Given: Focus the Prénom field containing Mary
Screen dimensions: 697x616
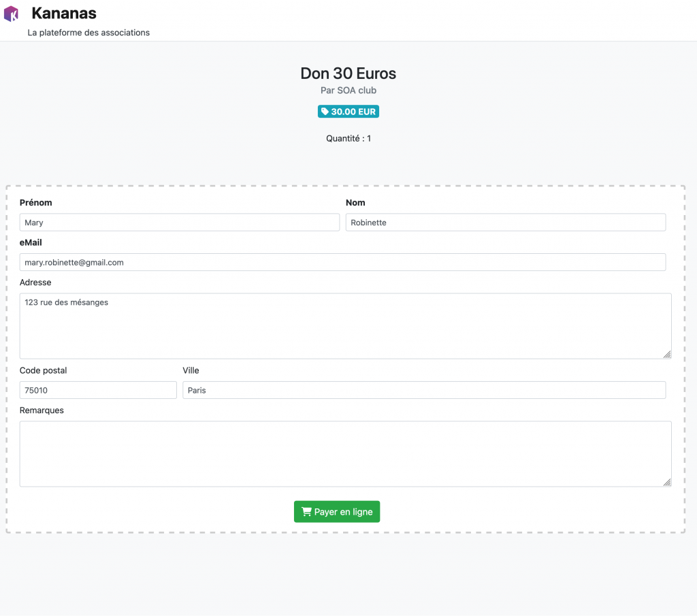Looking at the screenshot, I should [x=179, y=223].
